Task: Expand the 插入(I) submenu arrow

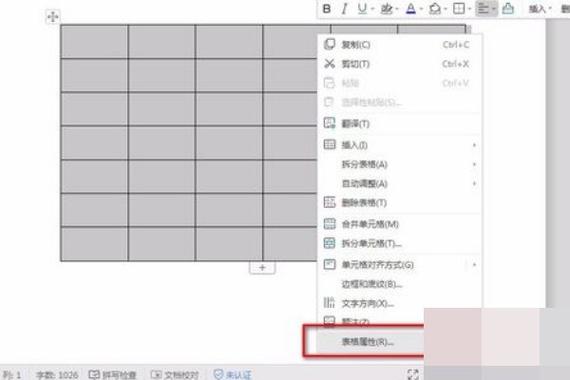Action: (x=474, y=145)
